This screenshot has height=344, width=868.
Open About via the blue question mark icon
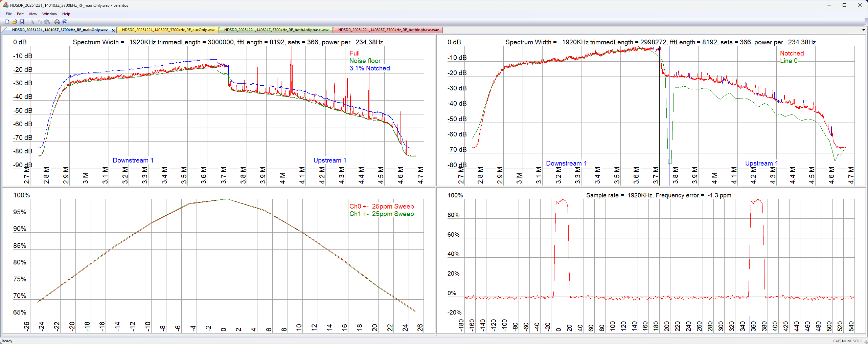(x=65, y=22)
